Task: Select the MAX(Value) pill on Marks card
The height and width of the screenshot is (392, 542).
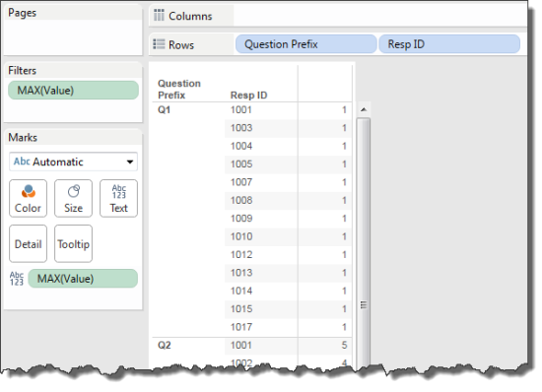Action: pyautogui.click(x=83, y=279)
